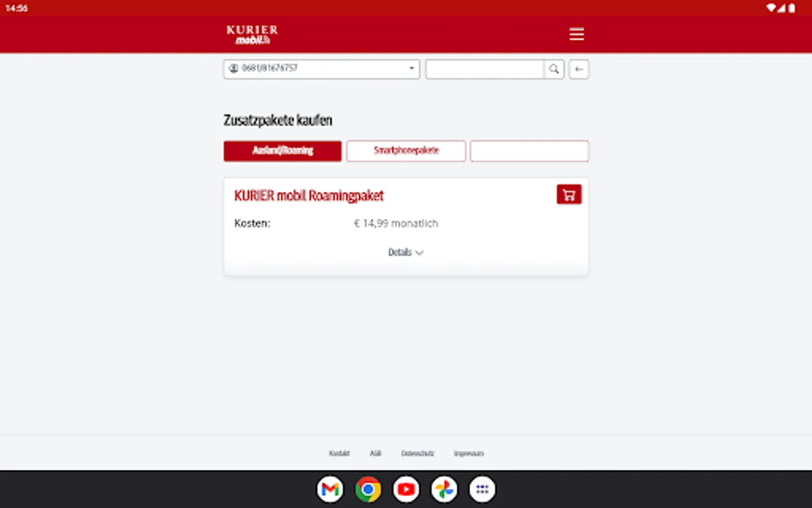Image resolution: width=812 pixels, height=508 pixels.
Task: Launch Chrome from the taskbar
Action: pos(368,489)
